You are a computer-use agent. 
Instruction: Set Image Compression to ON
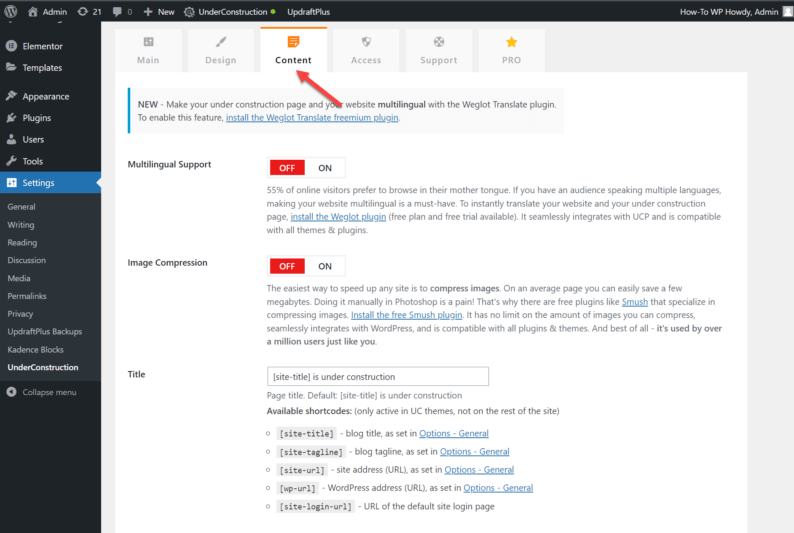coord(325,266)
